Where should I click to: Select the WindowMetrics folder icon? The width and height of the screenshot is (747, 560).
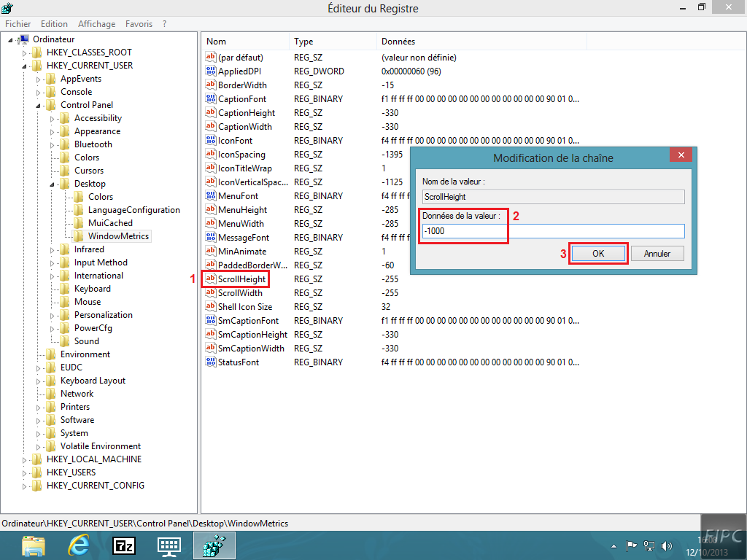(79, 236)
